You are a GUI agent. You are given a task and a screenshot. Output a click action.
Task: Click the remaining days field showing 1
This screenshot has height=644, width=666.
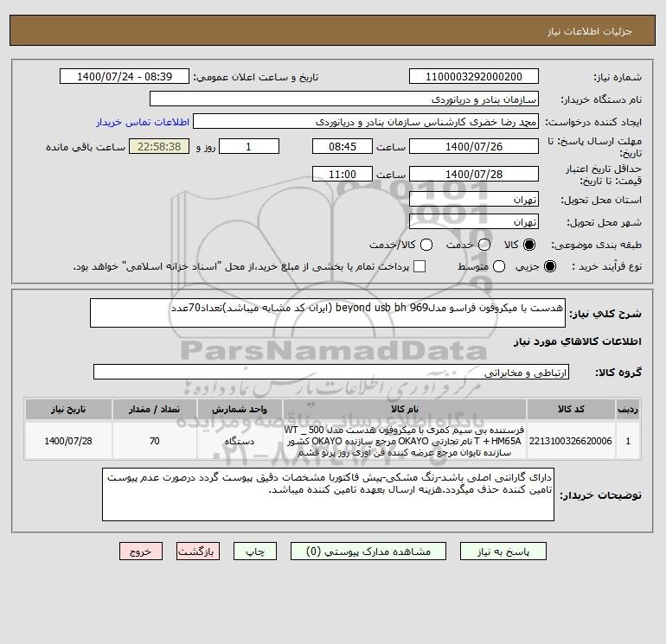249,146
